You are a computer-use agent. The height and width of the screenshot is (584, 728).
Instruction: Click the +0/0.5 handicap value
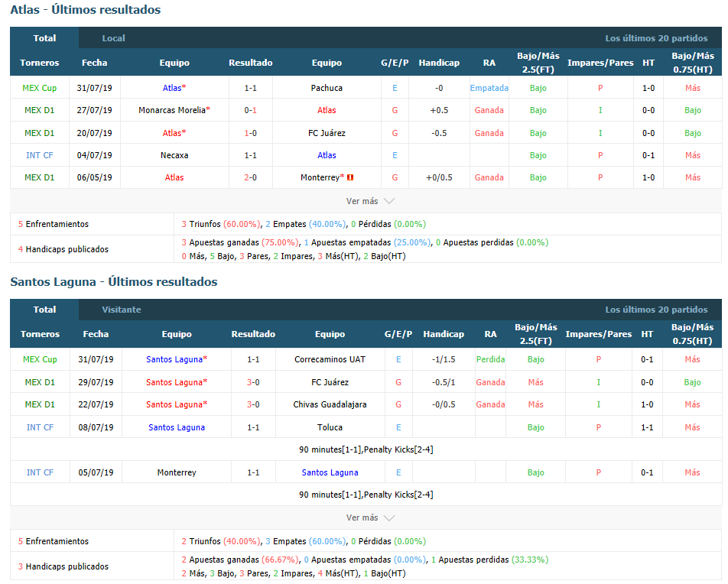tap(439, 177)
